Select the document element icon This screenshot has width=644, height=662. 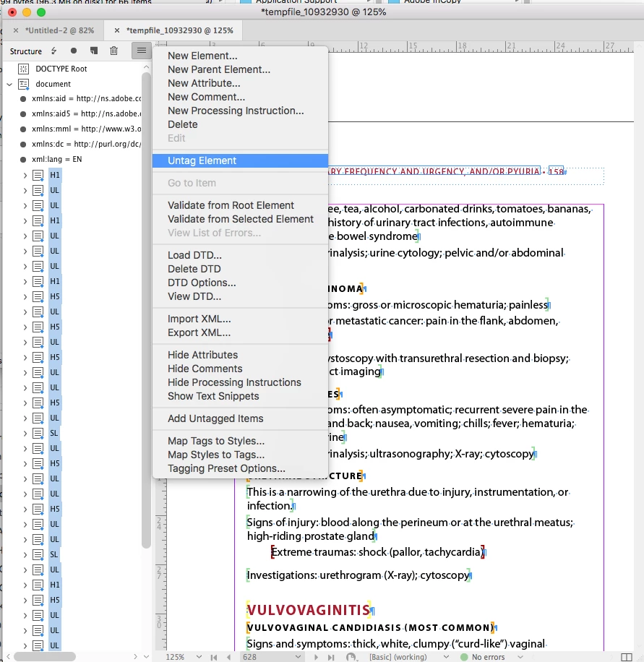(24, 84)
